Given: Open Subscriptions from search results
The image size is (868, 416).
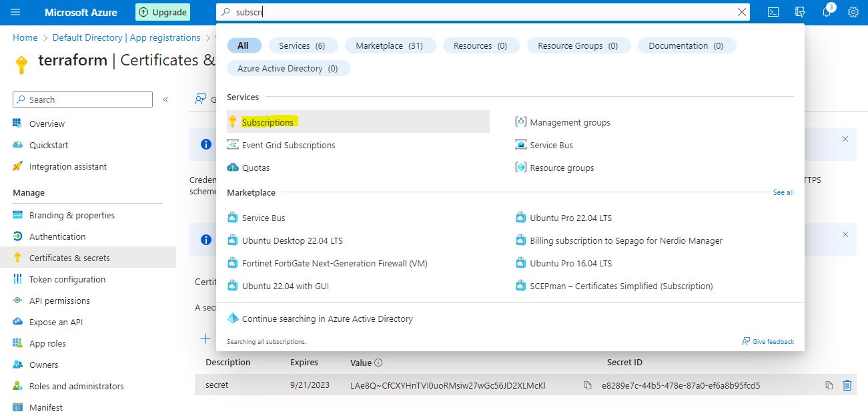Looking at the screenshot, I should [x=268, y=122].
